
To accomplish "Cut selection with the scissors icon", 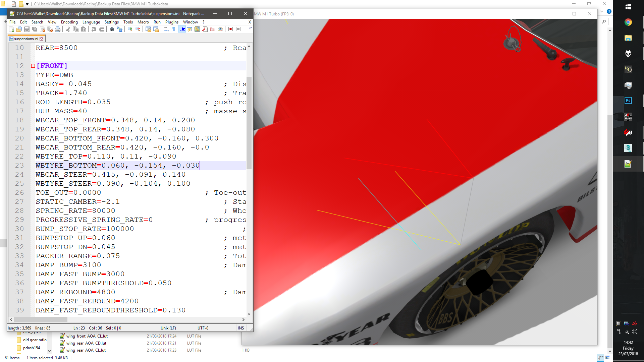I will [x=68, y=29].
